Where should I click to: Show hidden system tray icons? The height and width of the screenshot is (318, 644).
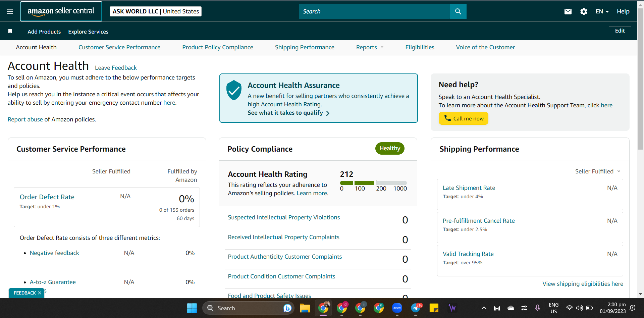tap(484, 308)
